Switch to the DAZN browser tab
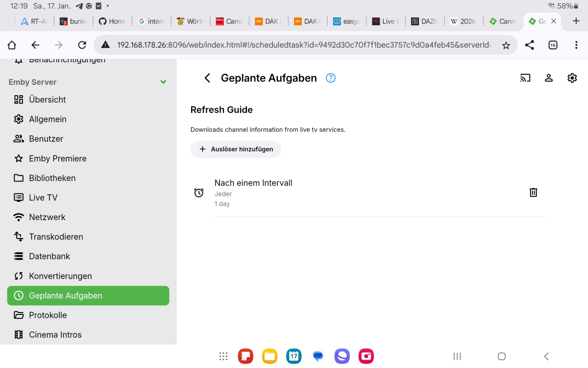The width and height of the screenshot is (588, 368). (x=424, y=21)
